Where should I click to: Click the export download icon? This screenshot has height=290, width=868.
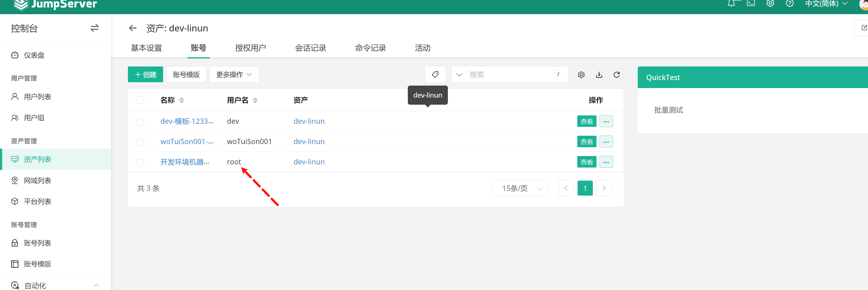click(599, 75)
